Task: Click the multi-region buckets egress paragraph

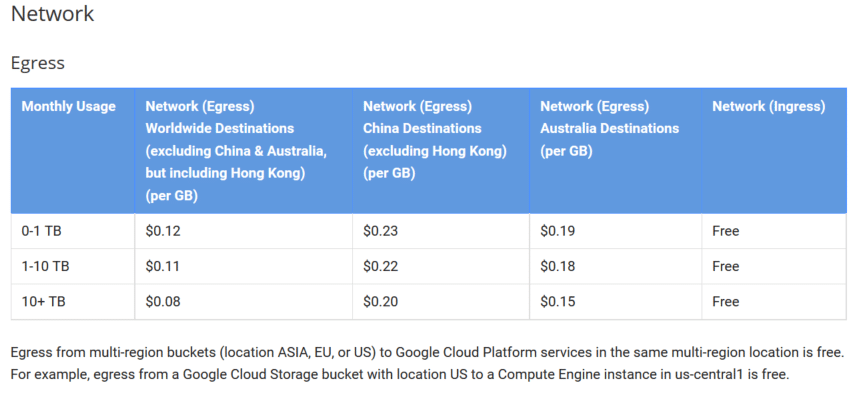Action: [x=427, y=363]
